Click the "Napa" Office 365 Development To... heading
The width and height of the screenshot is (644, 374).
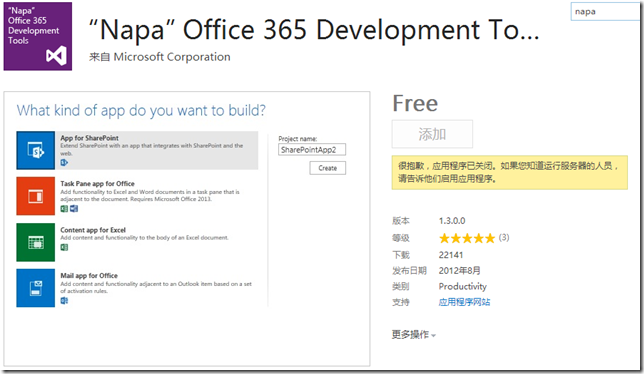point(314,30)
